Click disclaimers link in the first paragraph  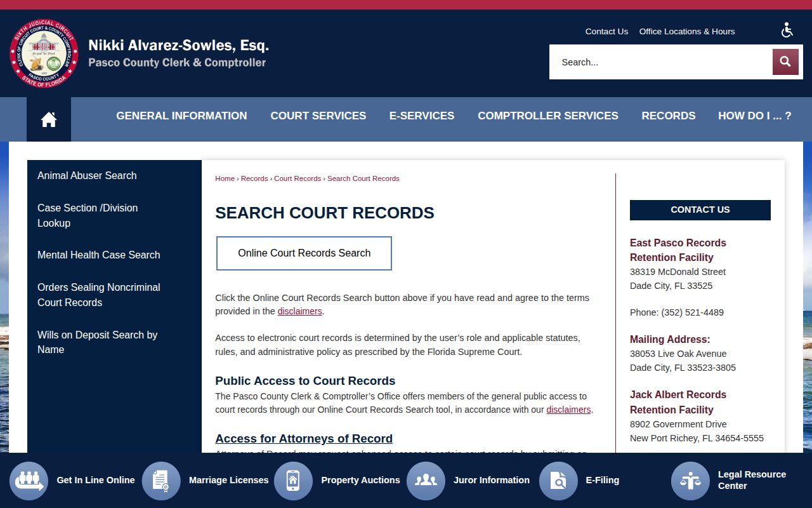click(300, 311)
